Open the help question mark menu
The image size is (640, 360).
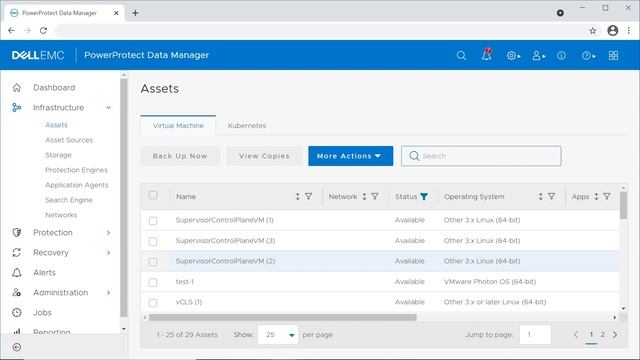click(x=588, y=56)
